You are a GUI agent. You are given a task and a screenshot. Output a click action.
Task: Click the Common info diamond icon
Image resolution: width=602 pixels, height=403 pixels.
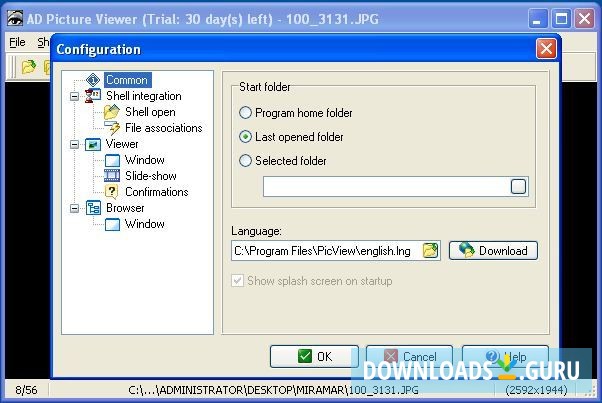pos(93,80)
